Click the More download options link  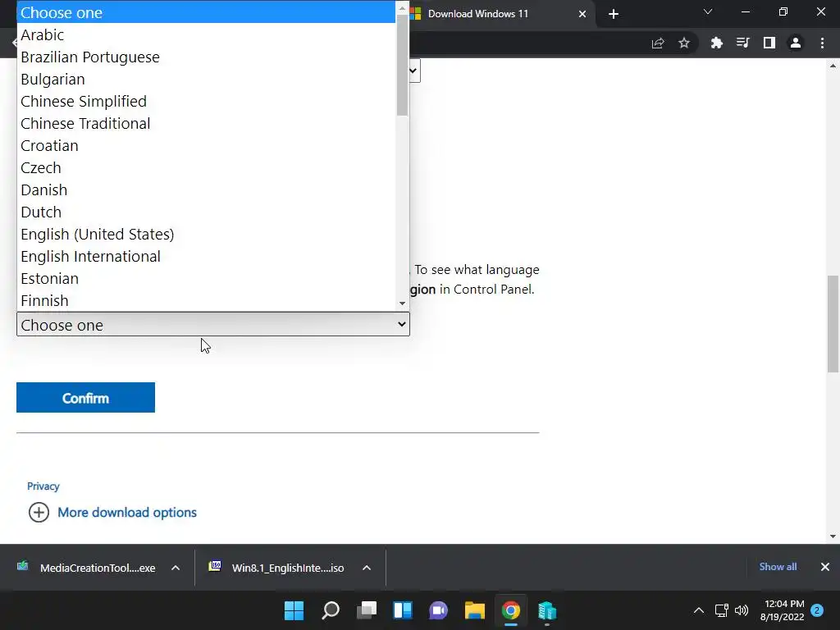click(127, 513)
